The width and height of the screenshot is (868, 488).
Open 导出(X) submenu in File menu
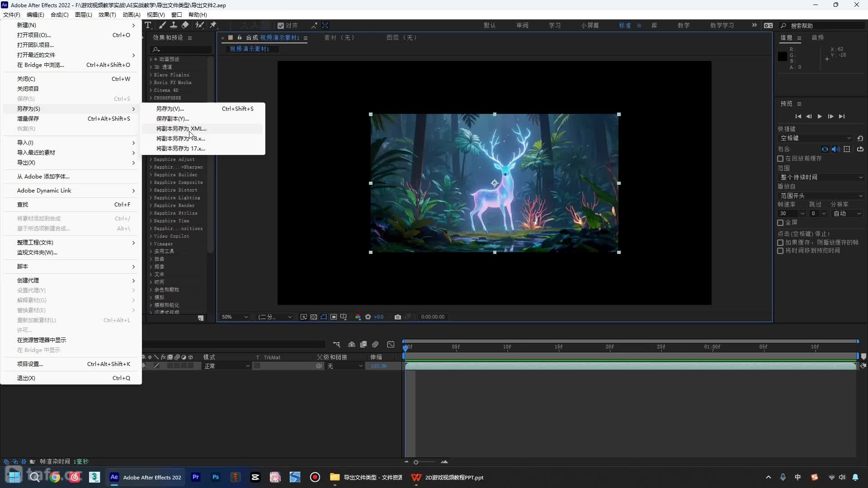coord(71,163)
